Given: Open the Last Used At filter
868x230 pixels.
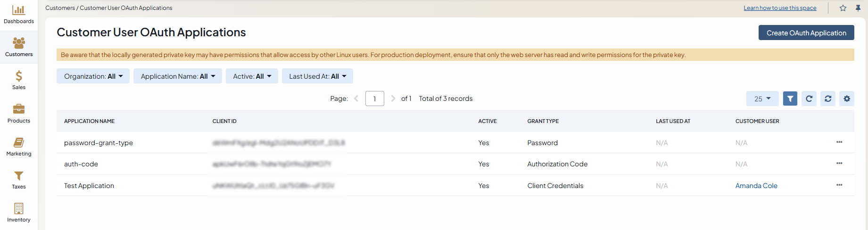Looking at the screenshot, I should click(x=317, y=76).
